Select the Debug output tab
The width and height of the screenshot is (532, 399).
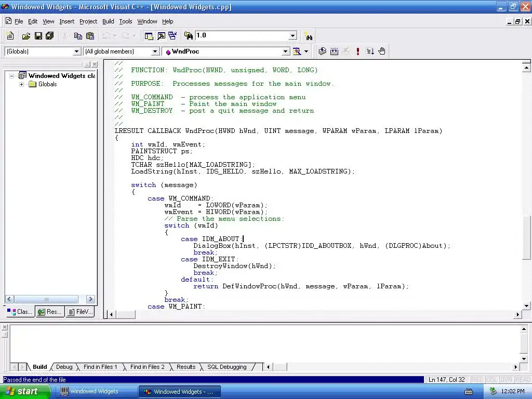(64, 367)
